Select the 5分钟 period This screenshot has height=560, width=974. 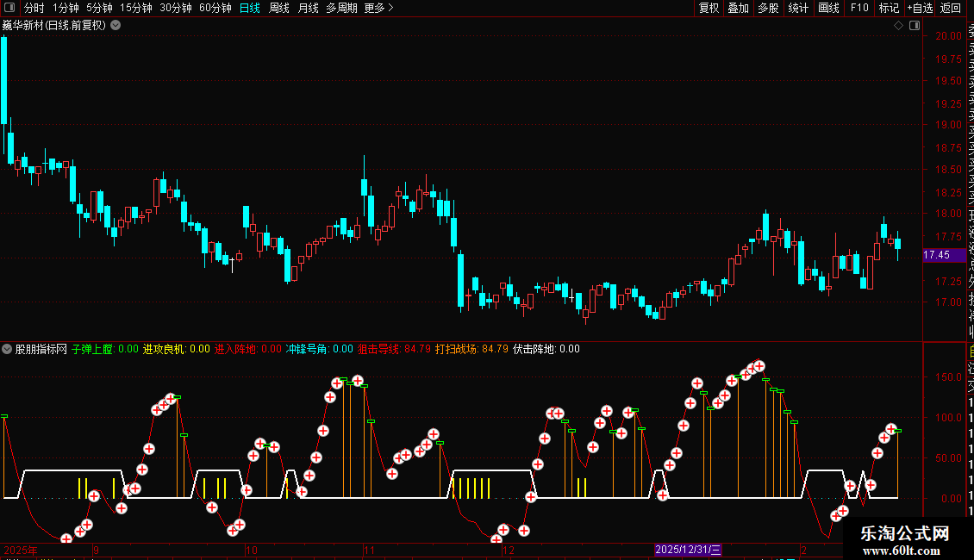pos(99,8)
